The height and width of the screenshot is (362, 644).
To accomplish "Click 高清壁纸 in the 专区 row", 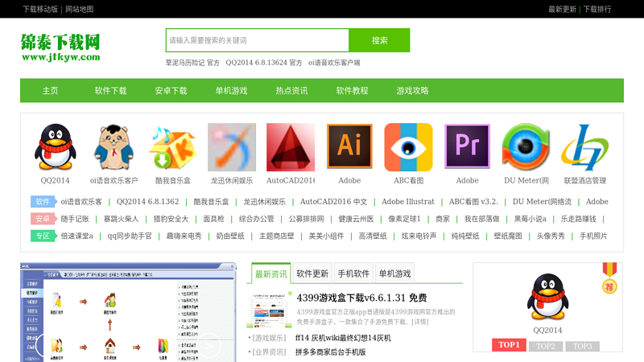I will [373, 236].
